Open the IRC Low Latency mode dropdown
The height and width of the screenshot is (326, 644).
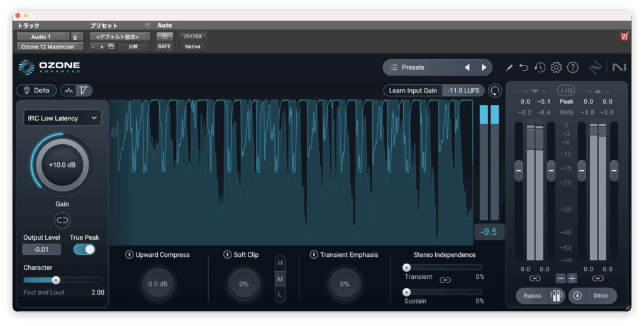pyautogui.click(x=62, y=118)
